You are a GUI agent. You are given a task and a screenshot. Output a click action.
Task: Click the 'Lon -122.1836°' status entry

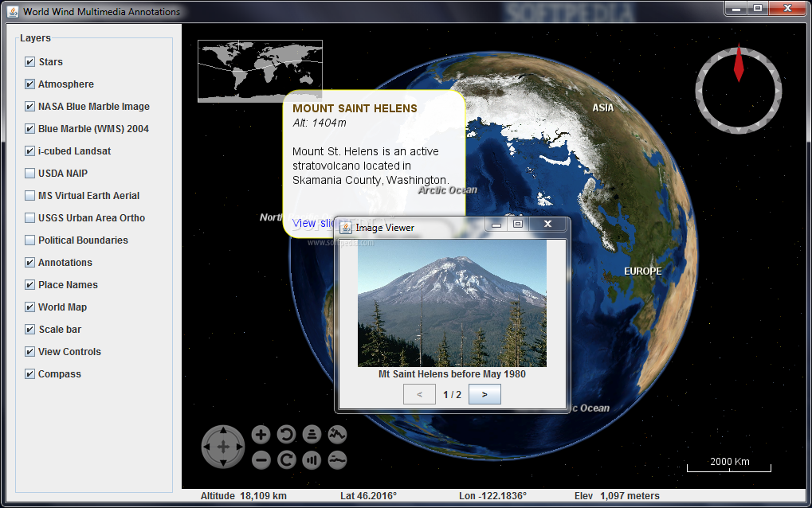492,495
